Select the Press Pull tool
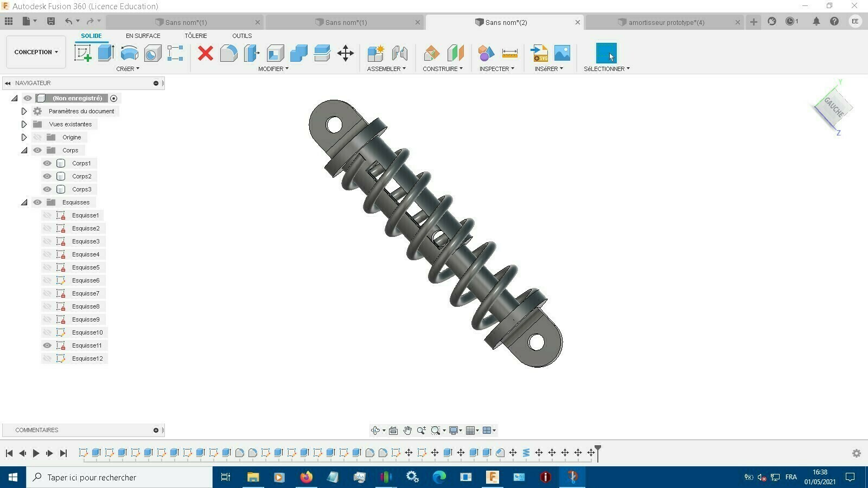This screenshot has height=488, width=868. pyautogui.click(x=252, y=53)
